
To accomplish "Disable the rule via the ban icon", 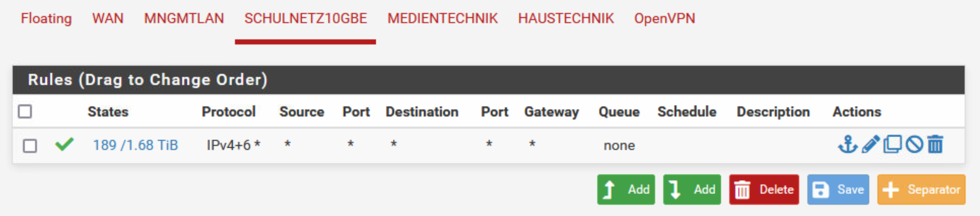I will click(x=914, y=145).
